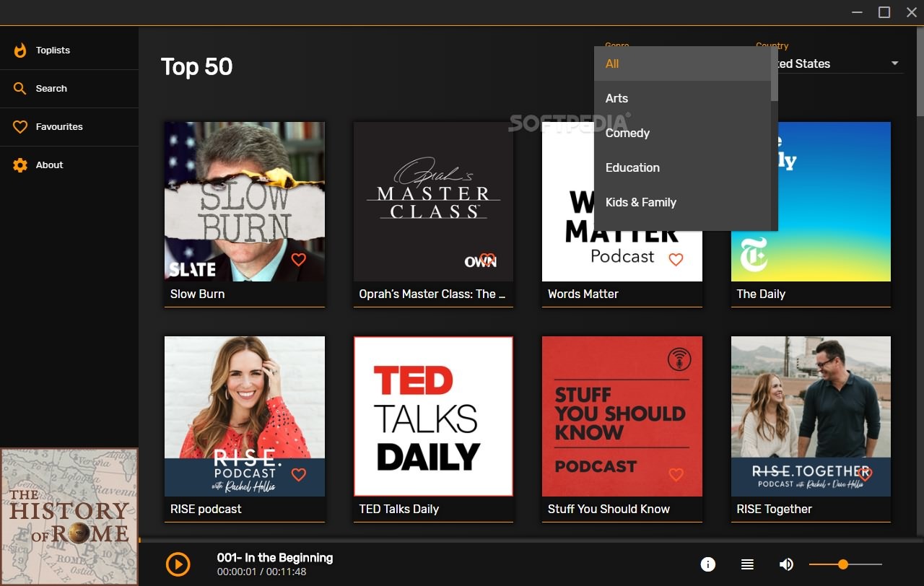
Task: Click the Slow Burn title
Action: coord(198,294)
